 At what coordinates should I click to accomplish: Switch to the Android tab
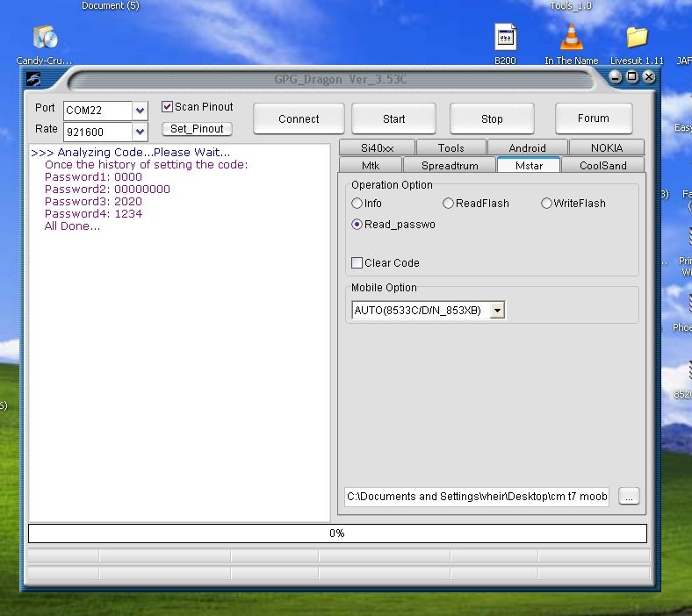(x=527, y=148)
